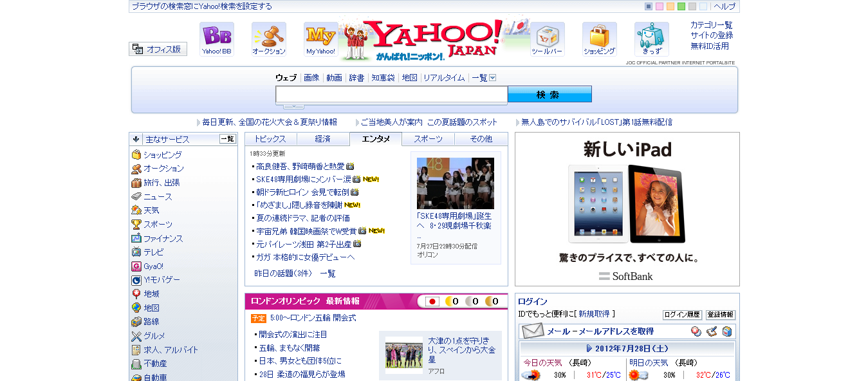Expand the 2012年7月28日 date triangle
The height and width of the screenshot is (381, 868).
click(x=589, y=348)
